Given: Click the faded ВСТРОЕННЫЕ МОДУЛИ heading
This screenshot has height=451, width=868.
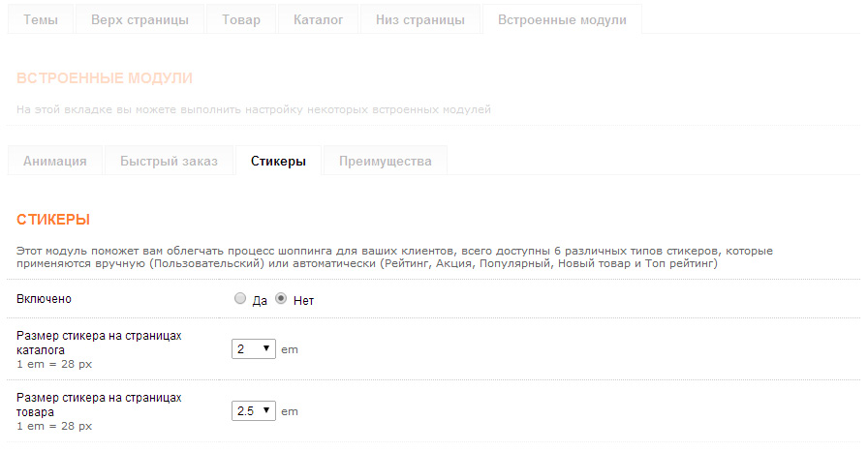Looking at the screenshot, I should point(104,78).
